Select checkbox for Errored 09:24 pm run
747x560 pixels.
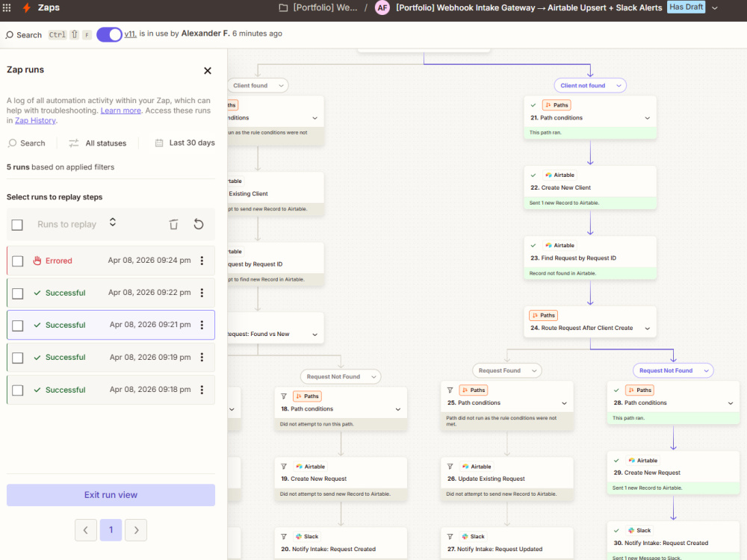click(18, 261)
